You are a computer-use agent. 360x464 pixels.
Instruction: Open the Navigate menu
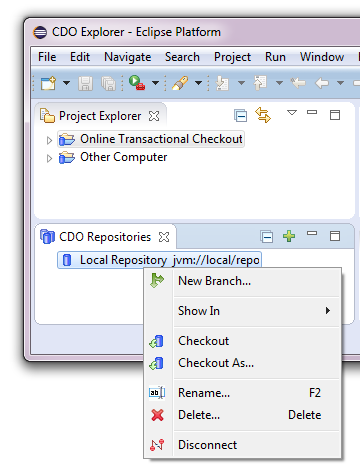(x=128, y=57)
